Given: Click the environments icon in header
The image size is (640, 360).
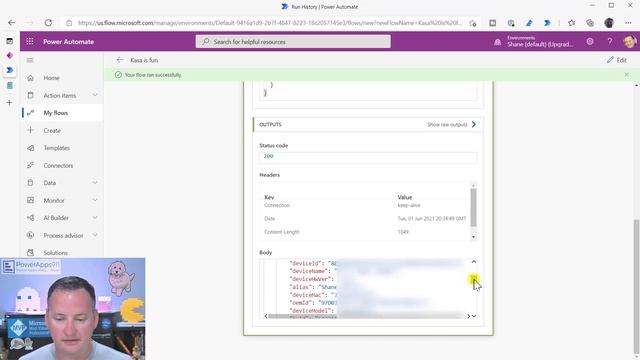Looking at the screenshot, I should (x=497, y=42).
